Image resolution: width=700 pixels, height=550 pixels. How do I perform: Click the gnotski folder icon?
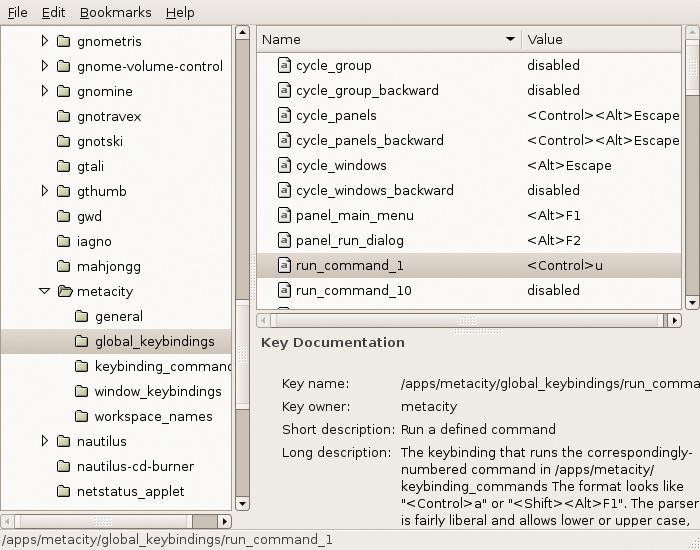(64, 141)
